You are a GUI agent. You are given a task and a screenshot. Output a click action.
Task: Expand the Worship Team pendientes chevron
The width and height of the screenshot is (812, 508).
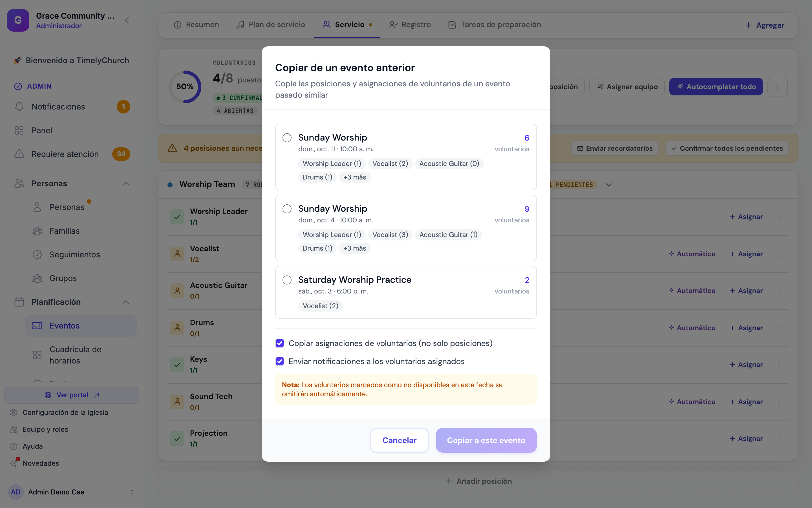click(609, 185)
